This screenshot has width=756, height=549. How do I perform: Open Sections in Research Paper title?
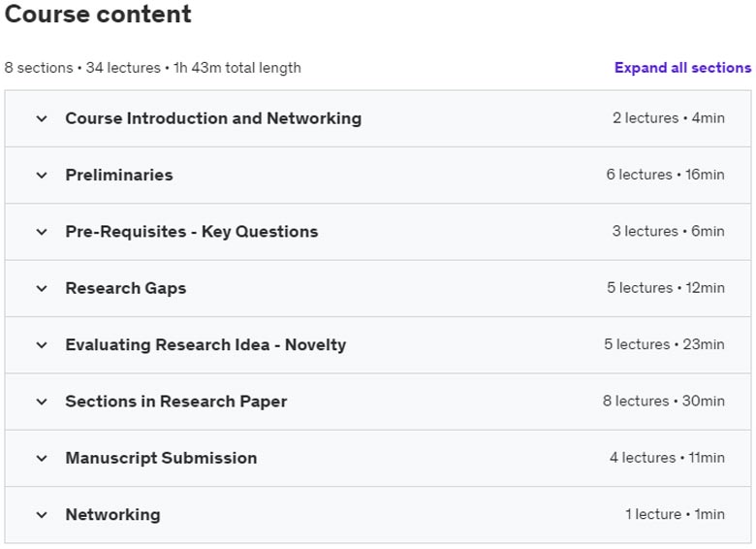[176, 402]
